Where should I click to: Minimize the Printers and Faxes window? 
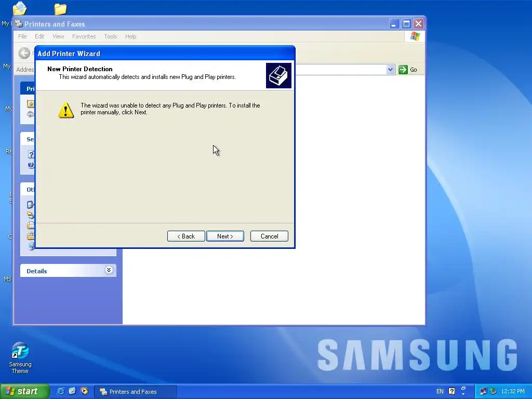394,24
